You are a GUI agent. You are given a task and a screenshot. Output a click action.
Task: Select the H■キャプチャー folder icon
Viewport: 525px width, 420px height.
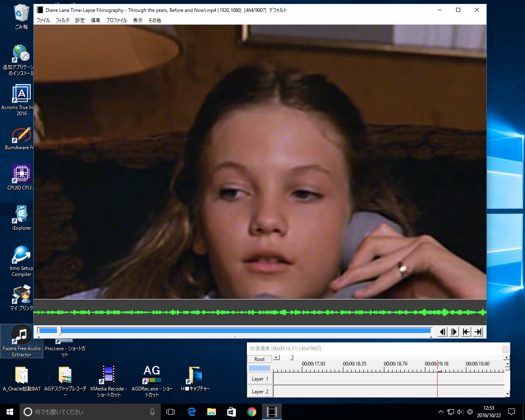pyautogui.click(x=195, y=379)
